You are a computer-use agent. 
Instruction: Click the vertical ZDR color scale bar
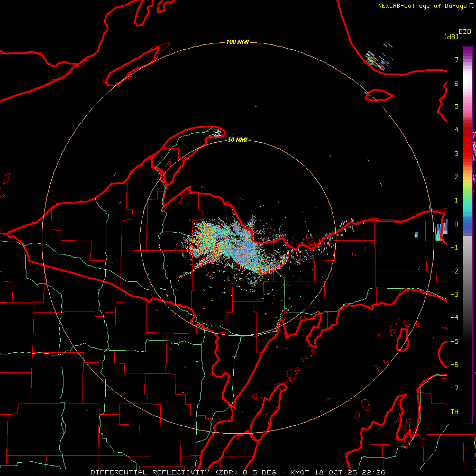click(467, 235)
